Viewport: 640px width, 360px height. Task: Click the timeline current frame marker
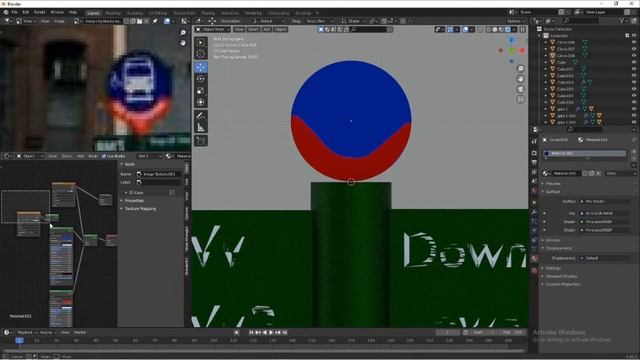pos(19,340)
